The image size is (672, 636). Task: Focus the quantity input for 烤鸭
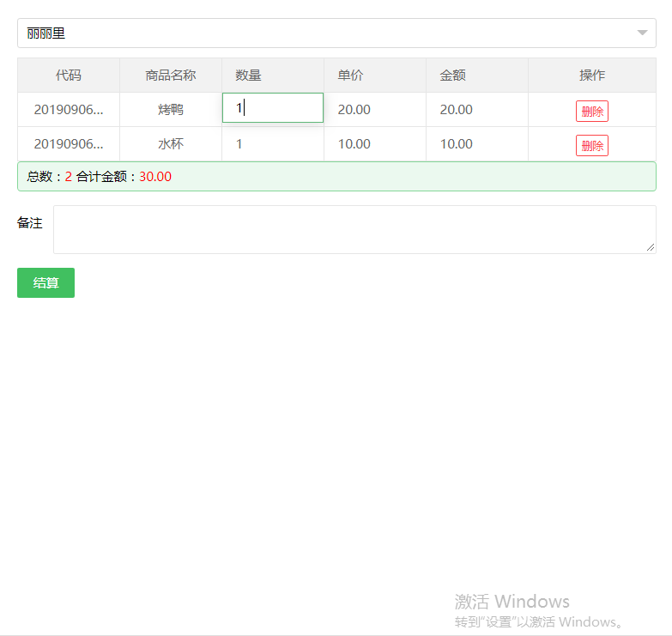[273, 108]
